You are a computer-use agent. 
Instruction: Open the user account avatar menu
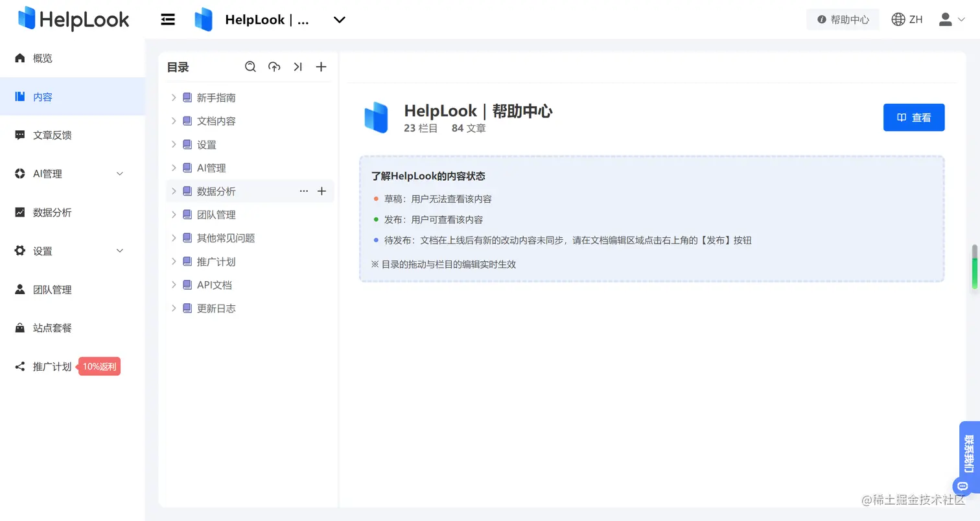[951, 19]
